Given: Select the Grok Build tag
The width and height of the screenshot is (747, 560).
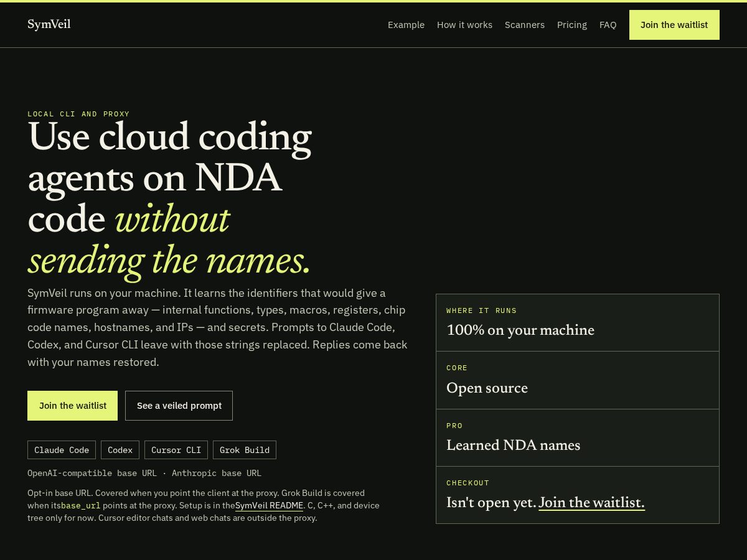Looking at the screenshot, I should 245,450.
